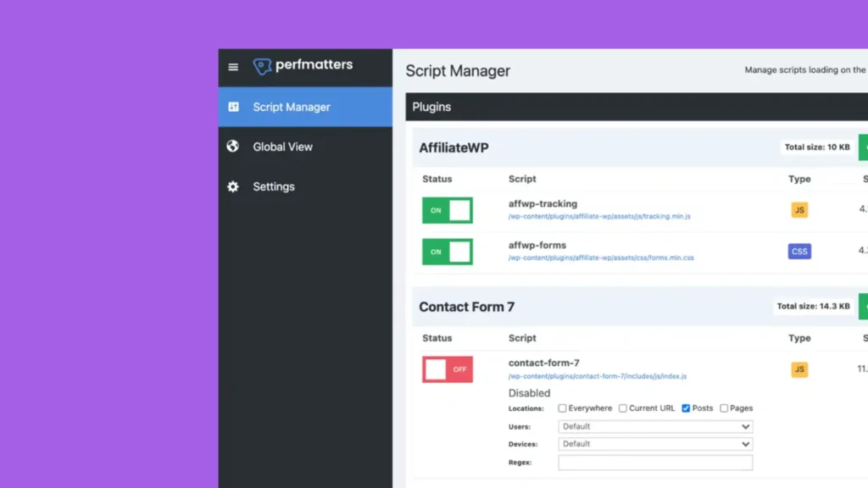Open the Devices dropdown
868x488 pixels.
655,444
